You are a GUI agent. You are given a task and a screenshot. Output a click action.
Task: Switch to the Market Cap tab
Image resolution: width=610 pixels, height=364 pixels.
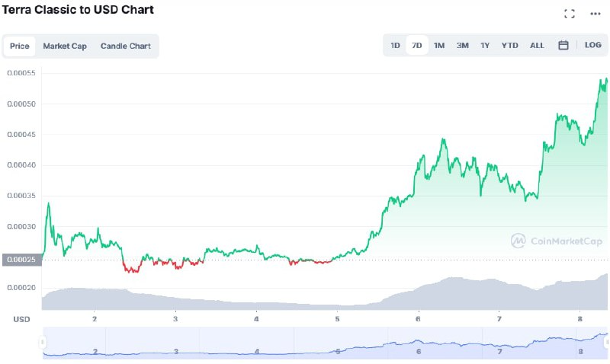[x=65, y=46]
